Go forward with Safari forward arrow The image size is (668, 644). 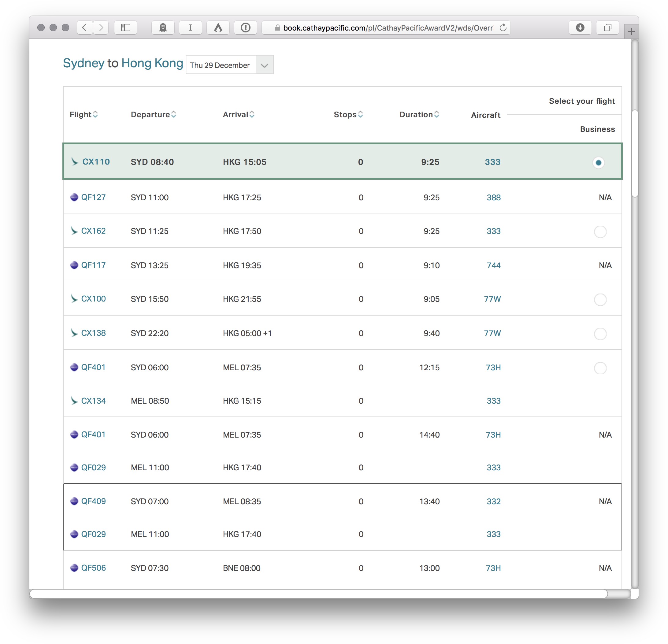coord(101,28)
